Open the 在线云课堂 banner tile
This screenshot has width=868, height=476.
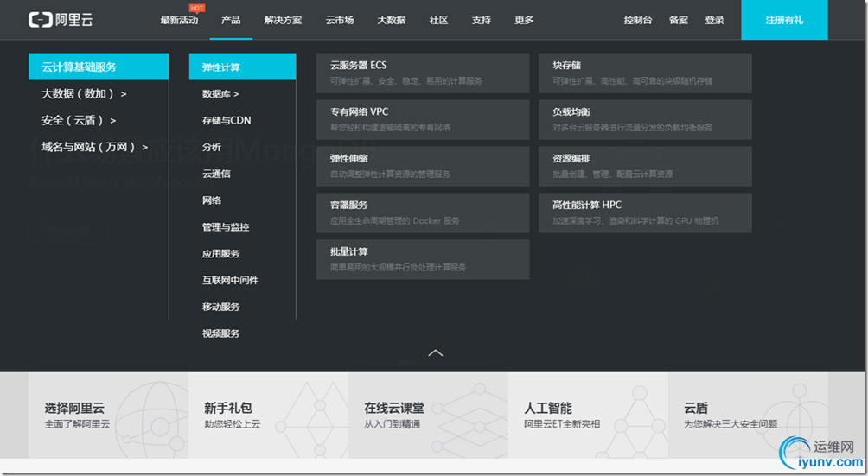point(429,416)
